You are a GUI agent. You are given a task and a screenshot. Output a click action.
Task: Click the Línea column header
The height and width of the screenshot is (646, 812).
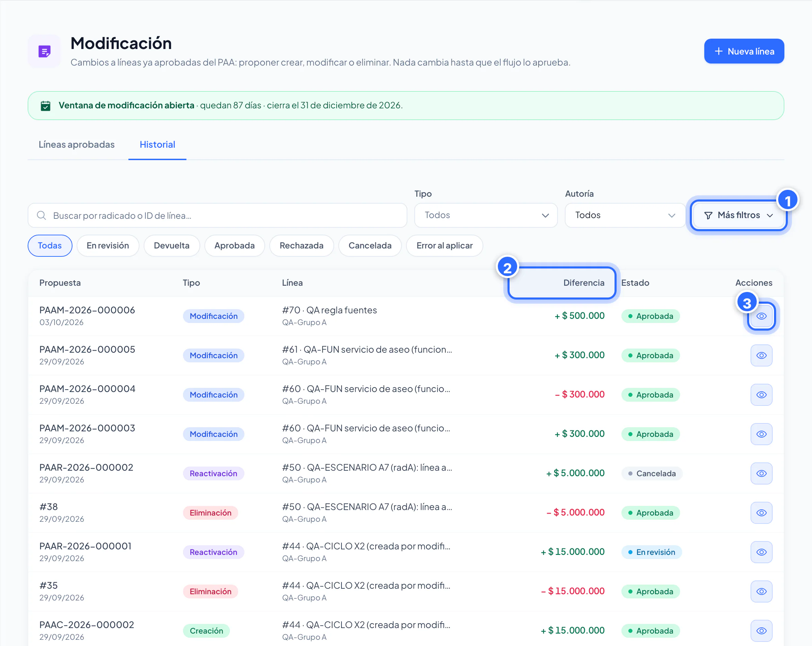click(x=292, y=283)
